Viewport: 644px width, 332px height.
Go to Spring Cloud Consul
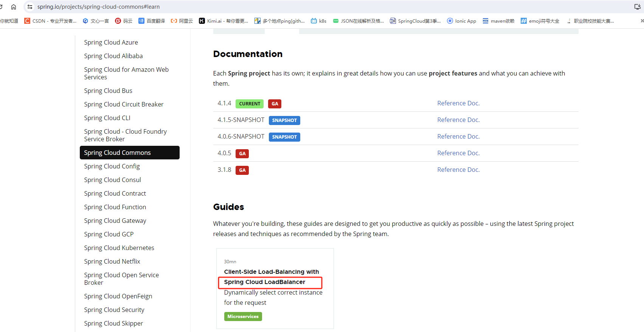click(x=112, y=180)
